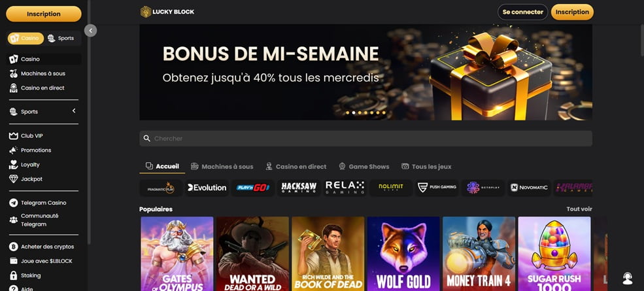Click the Jackpot diamond icon
The height and width of the screenshot is (291, 644).
(14, 179)
